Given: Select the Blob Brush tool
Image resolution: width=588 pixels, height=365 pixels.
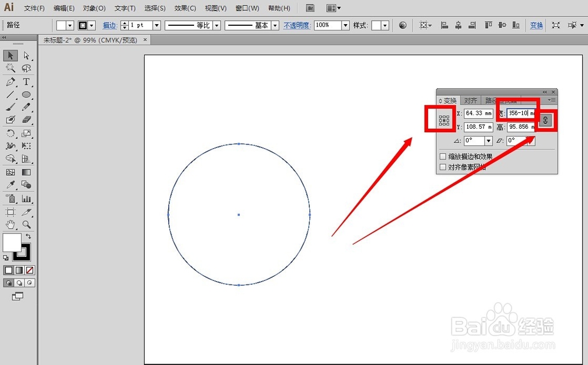Looking at the screenshot, I should click(x=11, y=119).
